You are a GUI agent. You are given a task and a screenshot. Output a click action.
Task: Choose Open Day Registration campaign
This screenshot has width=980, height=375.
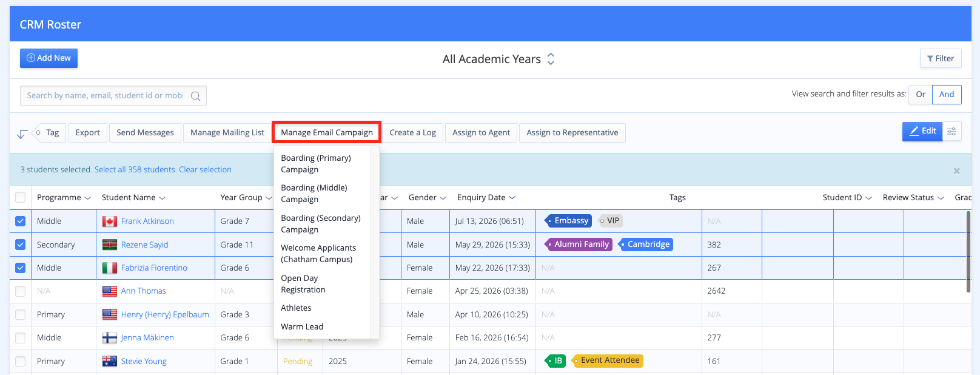click(x=303, y=284)
